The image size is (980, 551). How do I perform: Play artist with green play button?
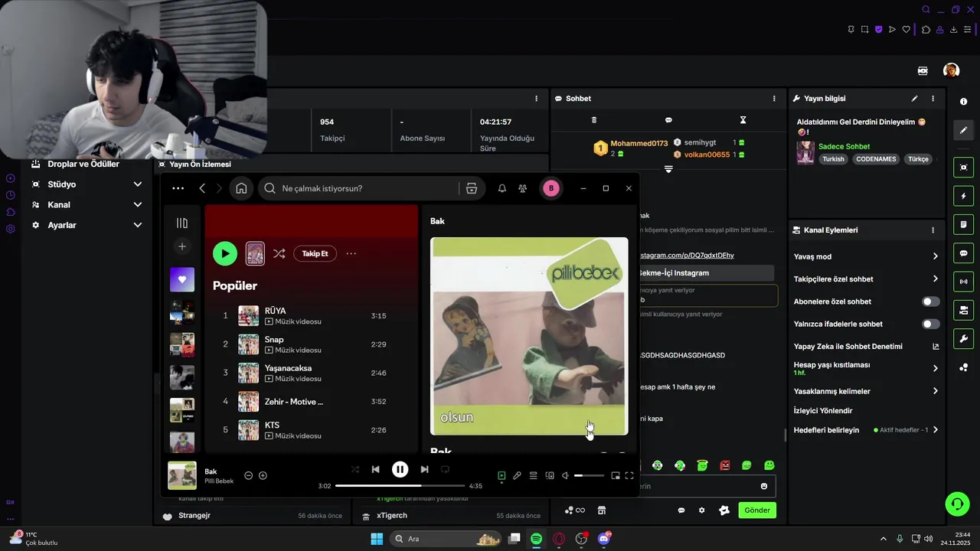(225, 253)
